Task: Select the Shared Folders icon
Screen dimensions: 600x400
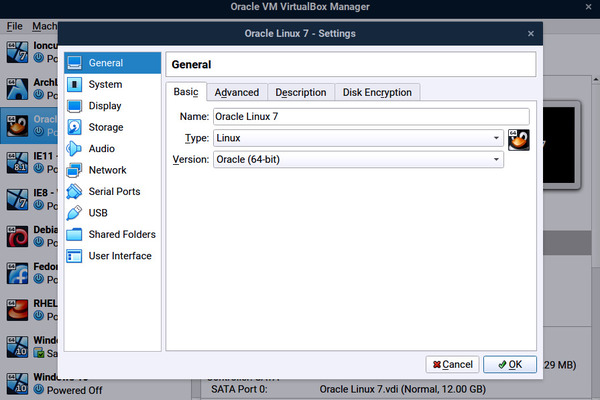Action: [x=75, y=234]
